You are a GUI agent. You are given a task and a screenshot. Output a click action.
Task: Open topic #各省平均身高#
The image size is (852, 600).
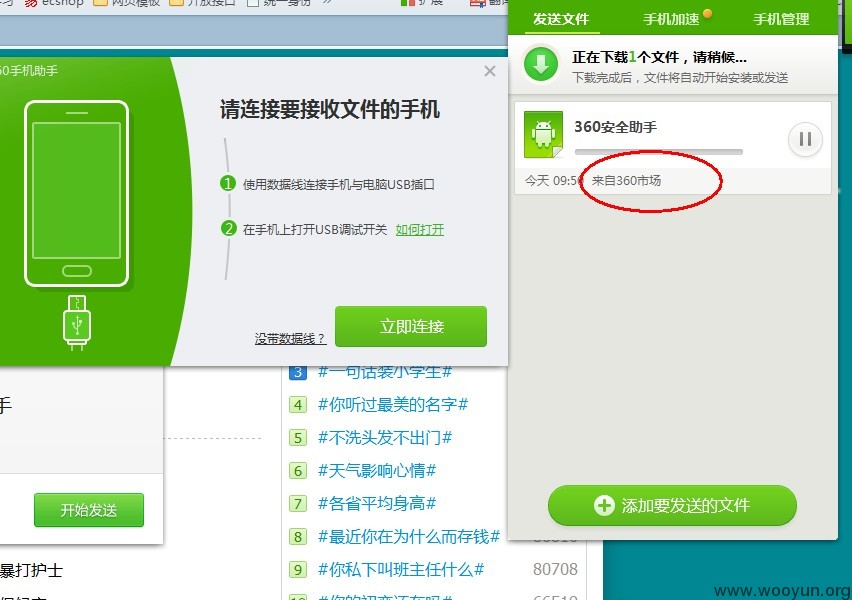coord(377,503)
